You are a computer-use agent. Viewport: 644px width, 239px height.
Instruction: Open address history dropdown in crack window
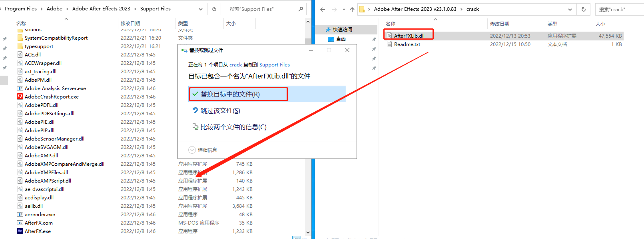click(570, 9)
